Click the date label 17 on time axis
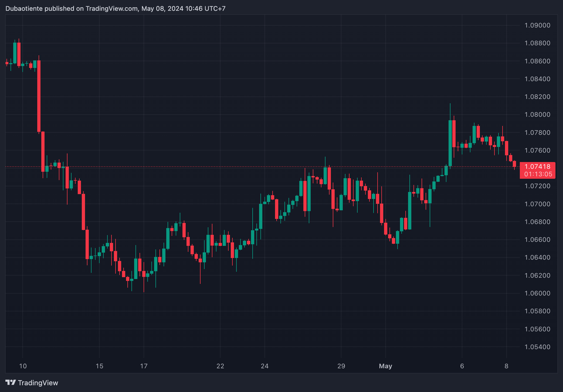This screenshot has width=563, height=392. (144, 366)
